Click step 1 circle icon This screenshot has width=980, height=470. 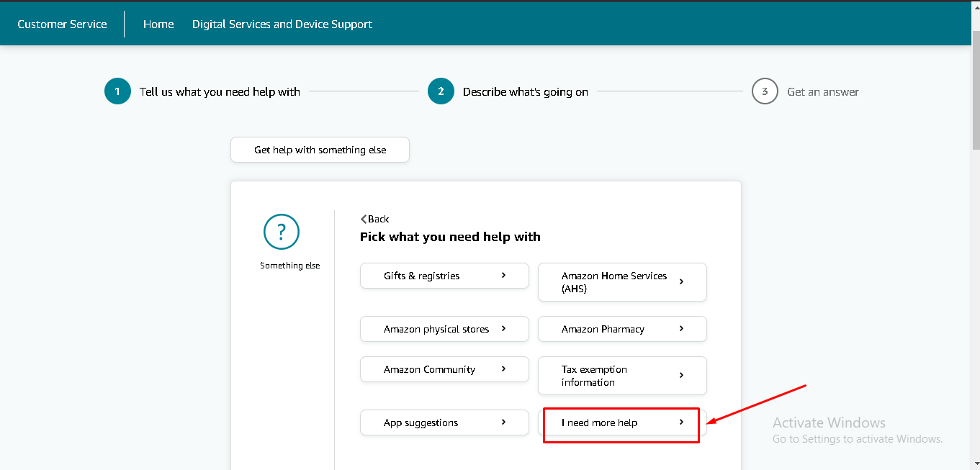[117, 91]
